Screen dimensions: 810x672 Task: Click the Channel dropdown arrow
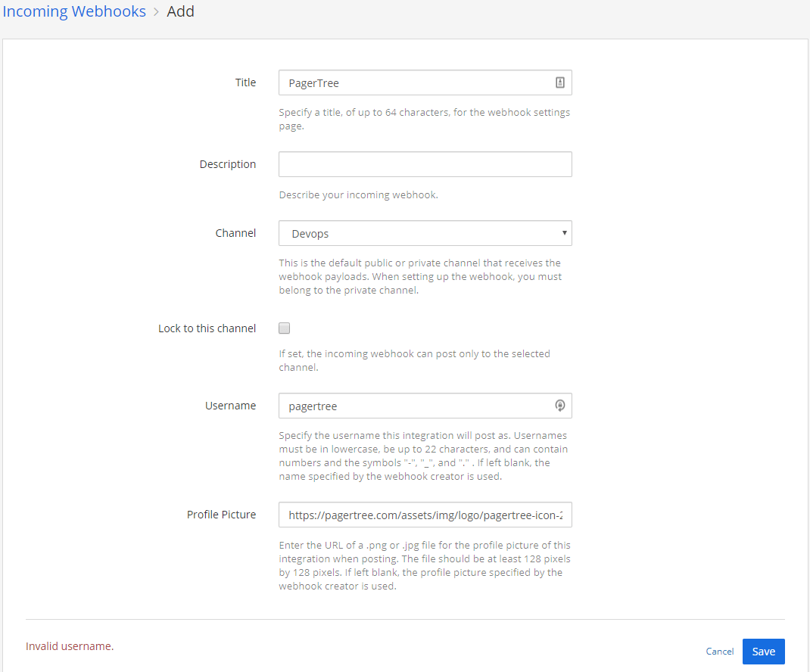coord(565,233)
